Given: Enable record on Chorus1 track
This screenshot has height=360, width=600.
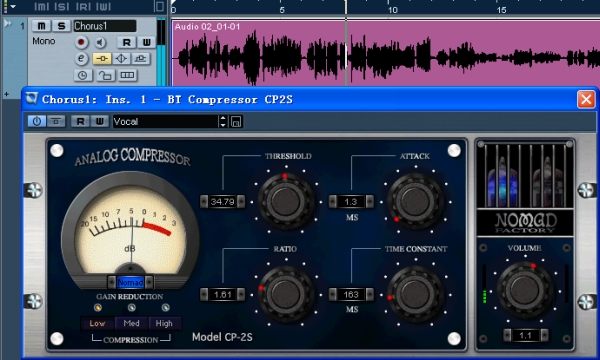Looking at the screenshot, I should (81, 42).
